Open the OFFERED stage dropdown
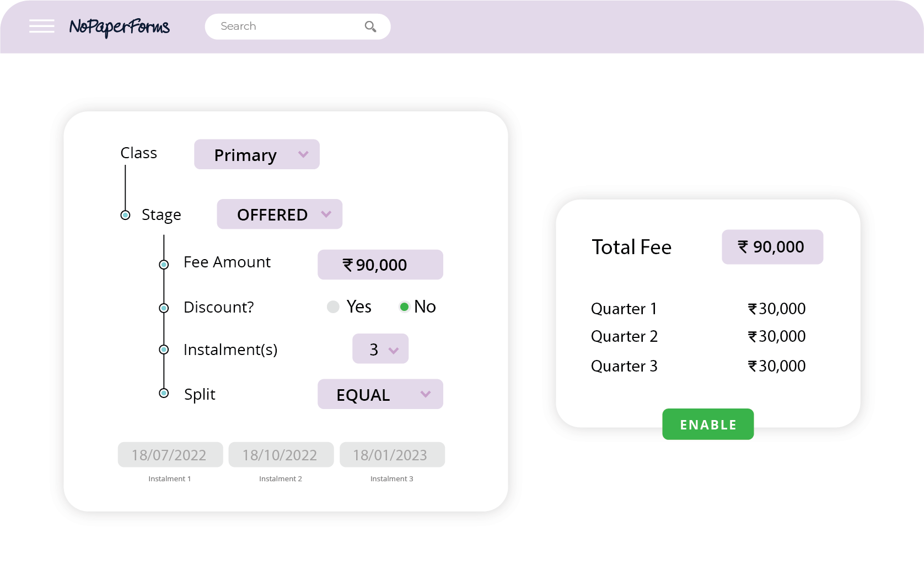The image size is (924, 586). pyautogui.click(x=280, y=214)
